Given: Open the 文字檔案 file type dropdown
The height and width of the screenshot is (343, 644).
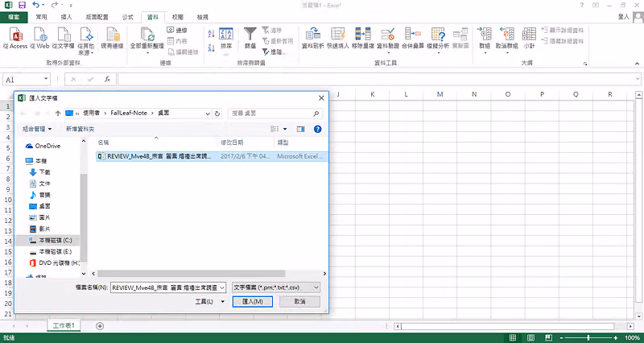Looking at the screenshot, I should (276, 287).
